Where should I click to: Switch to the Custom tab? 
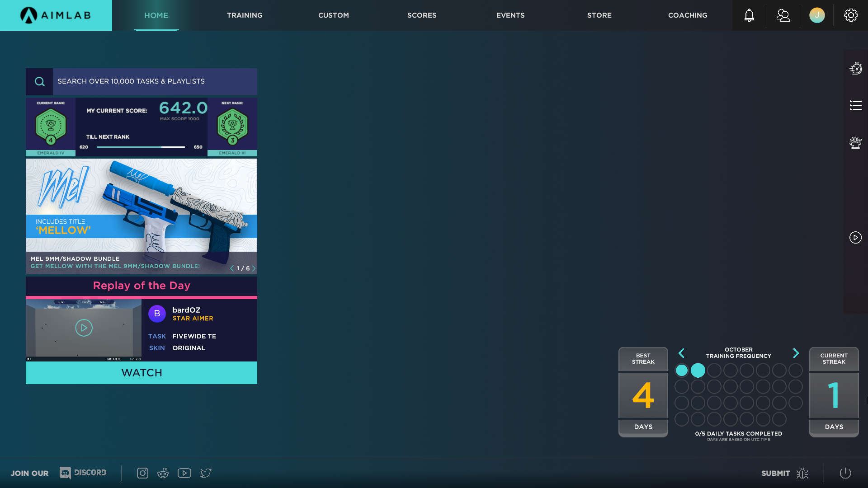[x=334, y=15]
